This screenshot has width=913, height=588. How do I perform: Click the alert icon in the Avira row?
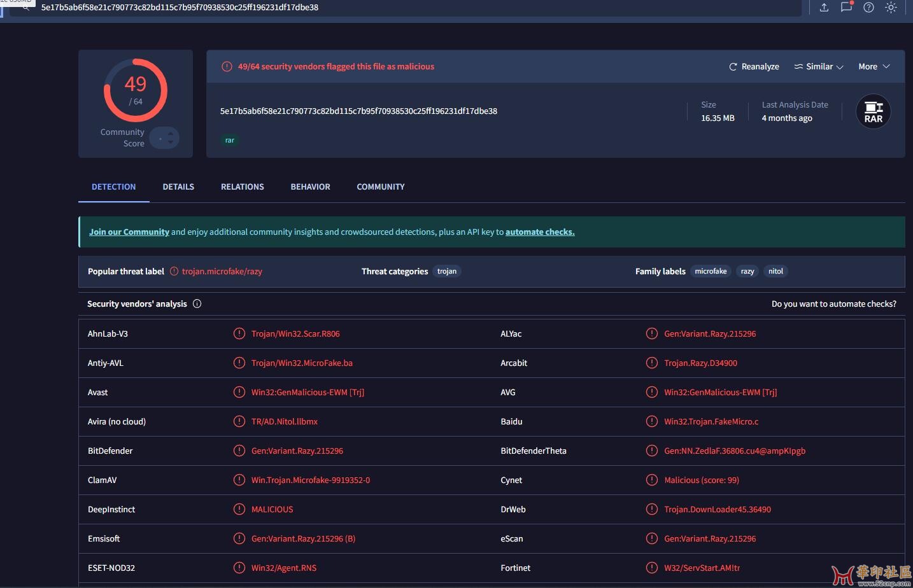239,421
